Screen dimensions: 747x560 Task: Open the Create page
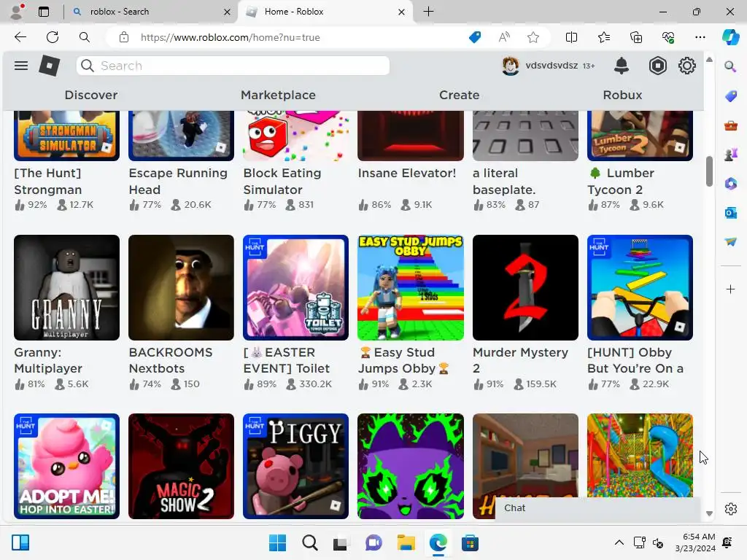tap(460, 95)
